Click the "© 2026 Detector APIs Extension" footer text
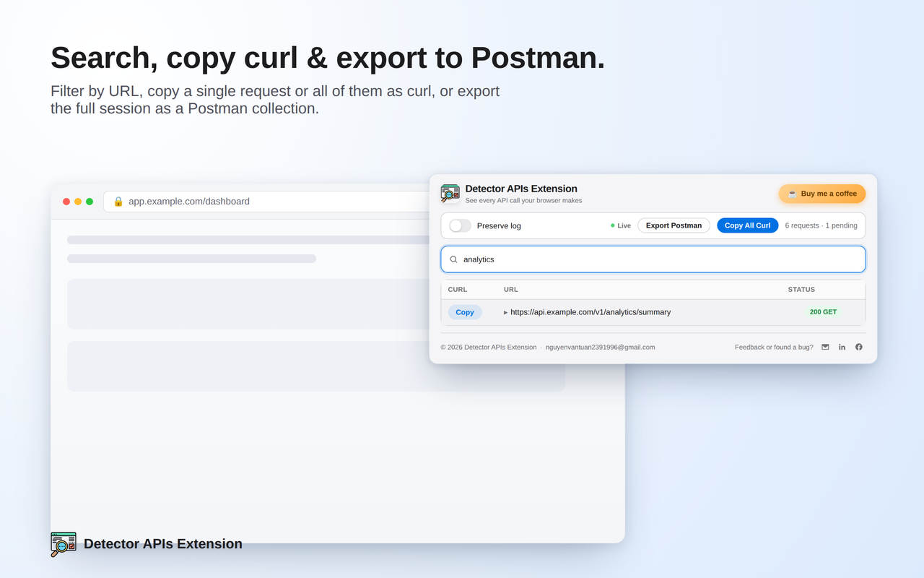Viewport: 924px width, 578px height. click(489, 347)
